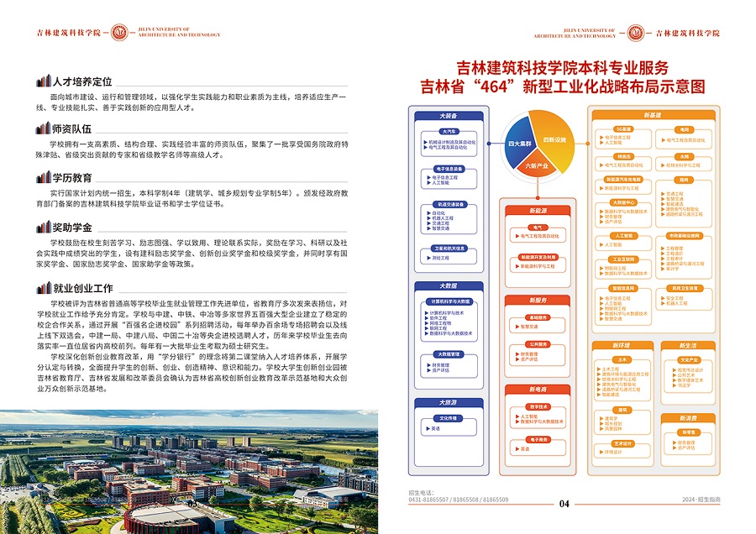Screen dimensions: 756x534
Task: Select the 四大集群 blue pie segment
Action: [x=521, y=144]
